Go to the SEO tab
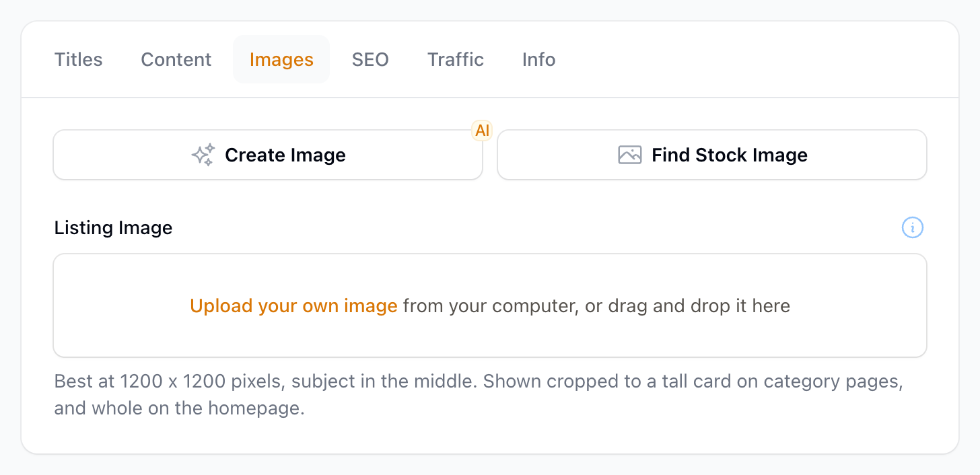 [370, 59]
